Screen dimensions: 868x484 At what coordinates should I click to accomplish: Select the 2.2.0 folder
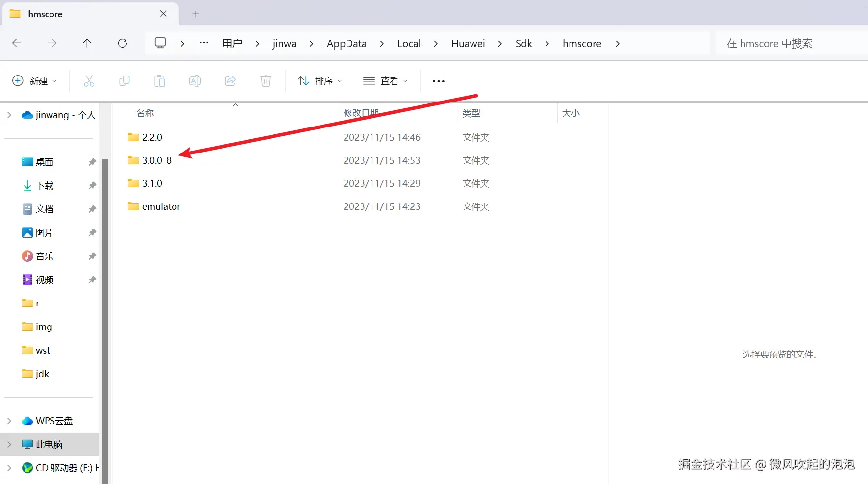(x=145, y=137)
